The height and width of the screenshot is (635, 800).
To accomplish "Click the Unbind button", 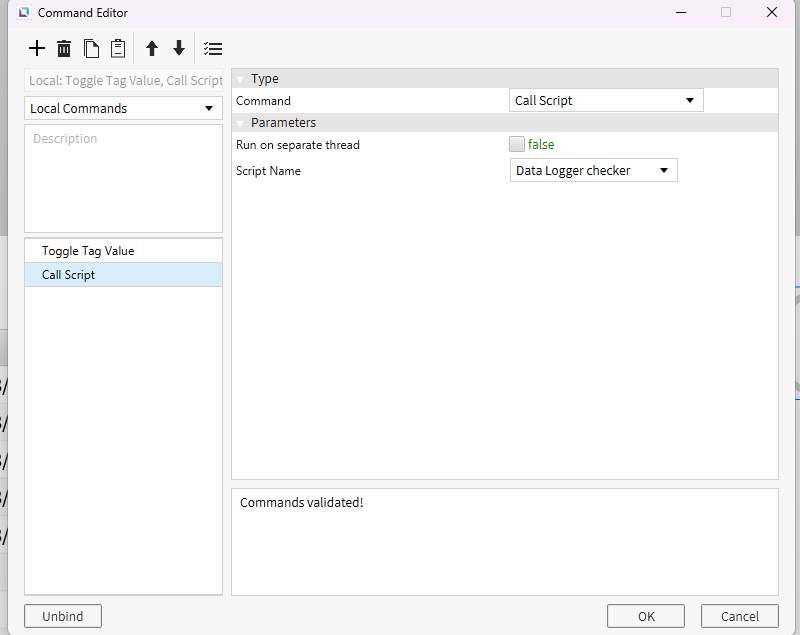I will point(63,616).
